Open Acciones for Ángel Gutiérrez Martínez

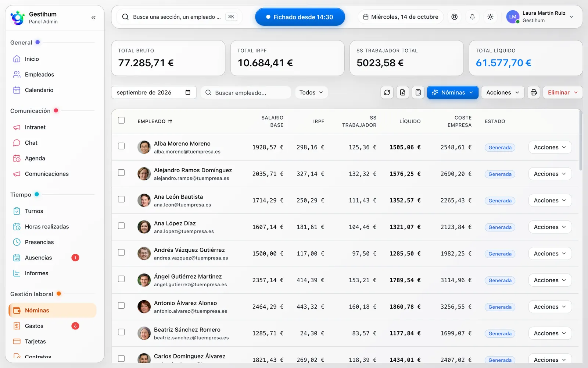550,280
